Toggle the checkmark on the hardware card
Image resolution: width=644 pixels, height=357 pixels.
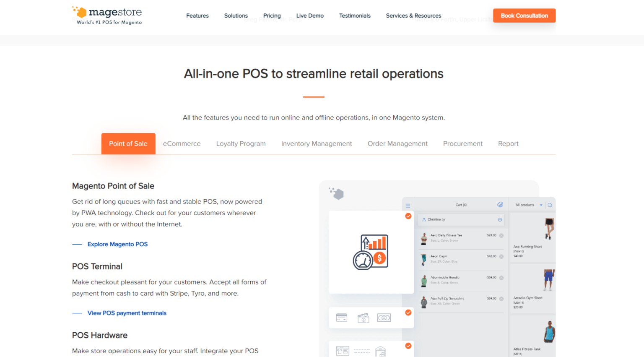click(408, 346)
